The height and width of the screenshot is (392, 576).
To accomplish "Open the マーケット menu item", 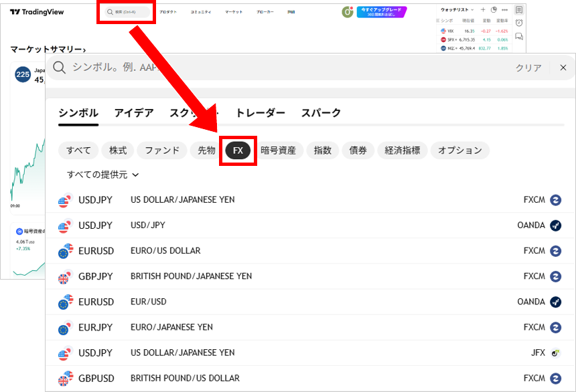I will 233,11.
